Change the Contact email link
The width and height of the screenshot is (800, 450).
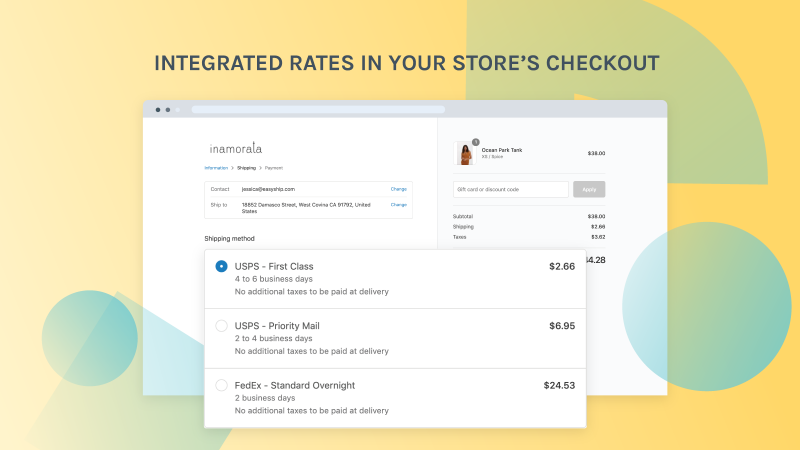(x=398, y=189)
